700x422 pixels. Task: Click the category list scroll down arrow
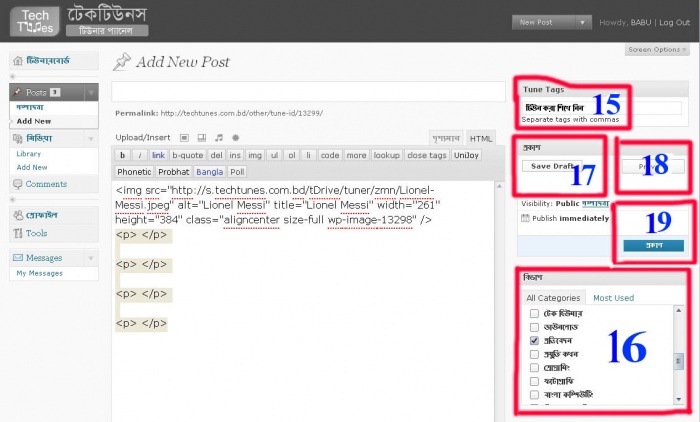point(679,399)
